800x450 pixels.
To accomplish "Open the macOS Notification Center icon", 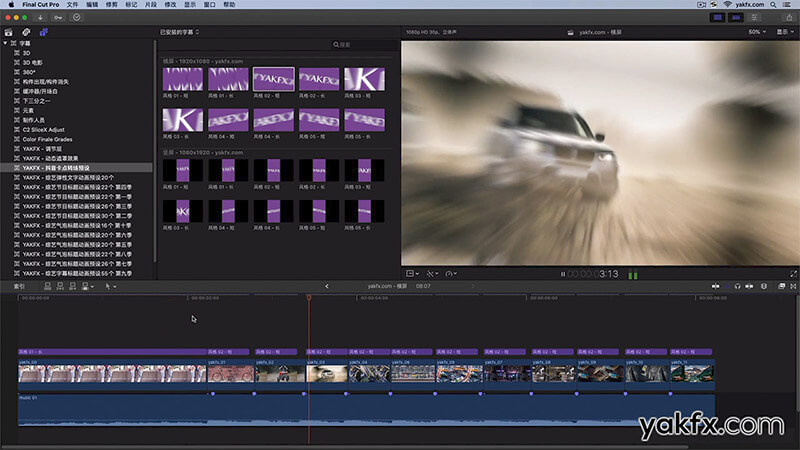I will [788, 5].
